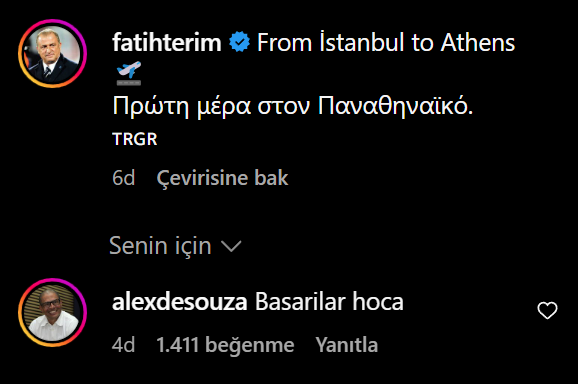578x384 pixels.
Task: Go to the fatihterim profile via username
Action: pos(167,42)
